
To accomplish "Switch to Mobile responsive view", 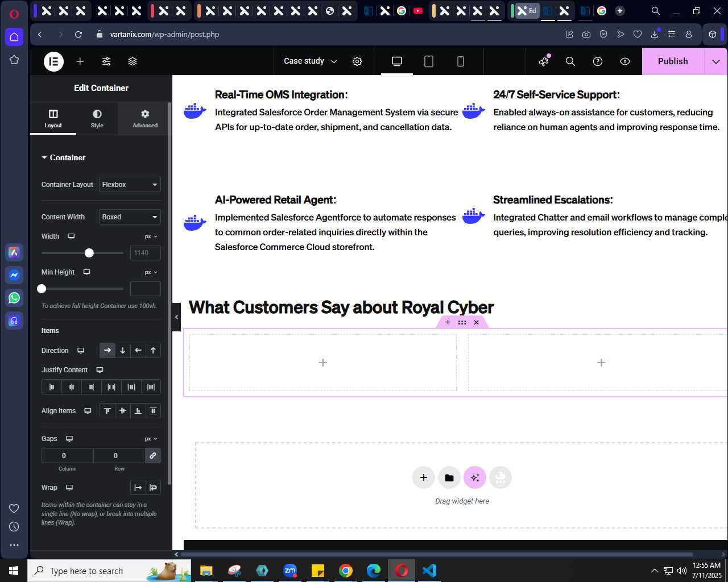I will tap(461, 61).
